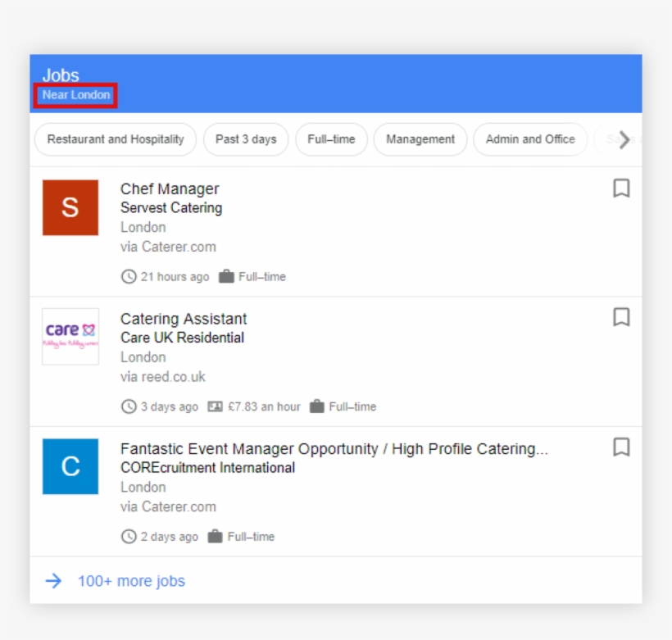View 100+ more jobs
The width and height of the screenshot is (672, 640).
point(132,580)
